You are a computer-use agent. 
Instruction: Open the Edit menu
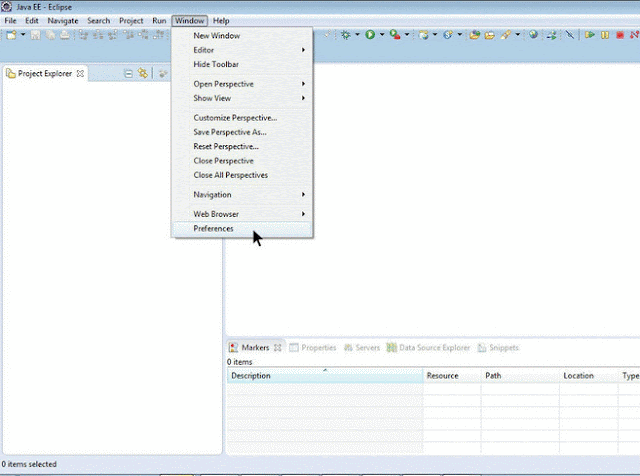click(31, 21)
